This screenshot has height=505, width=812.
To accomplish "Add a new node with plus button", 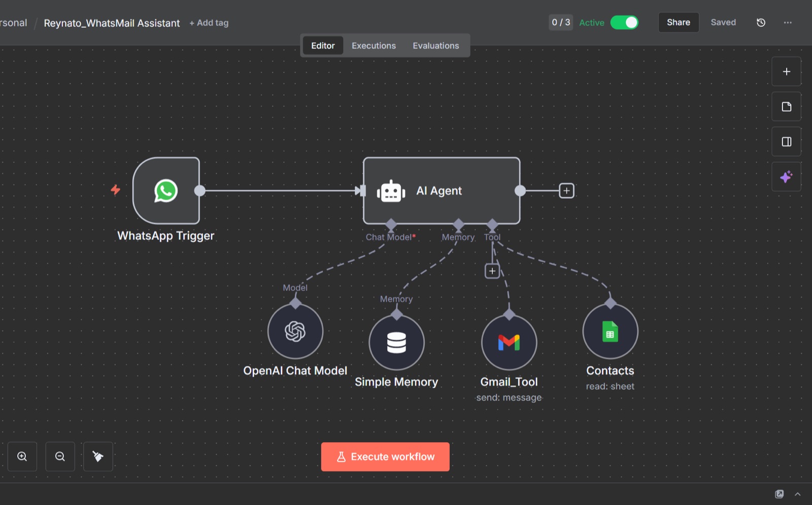I will point(786,71).
